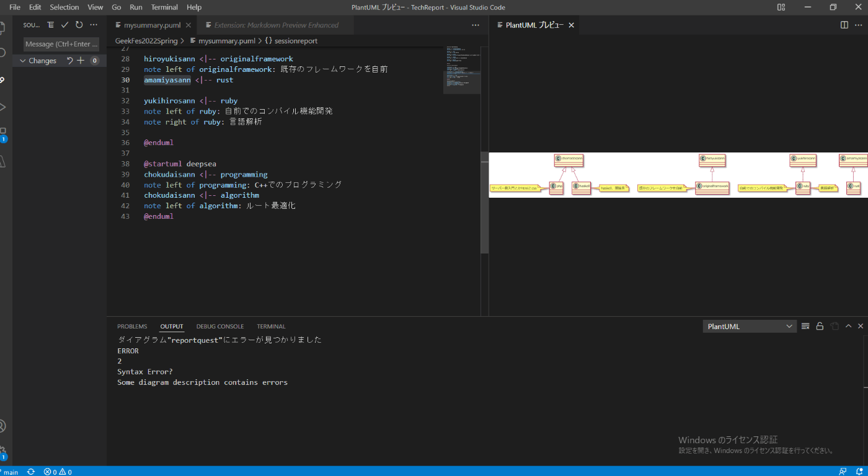Screen dimensions: 868x476
Task: Open more actions for preview editor group
Action: [859, 25]
